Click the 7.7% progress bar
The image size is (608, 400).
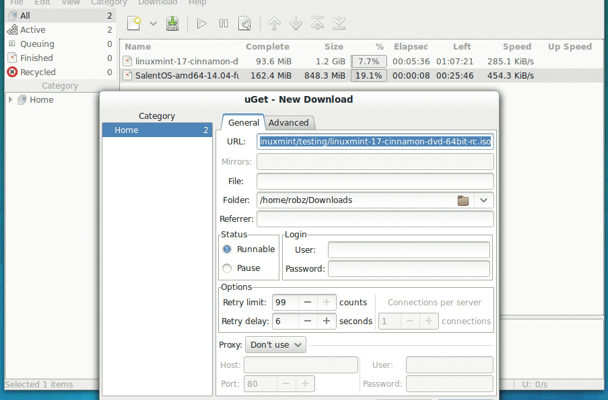pyautogui.click(x=369, y=61)
